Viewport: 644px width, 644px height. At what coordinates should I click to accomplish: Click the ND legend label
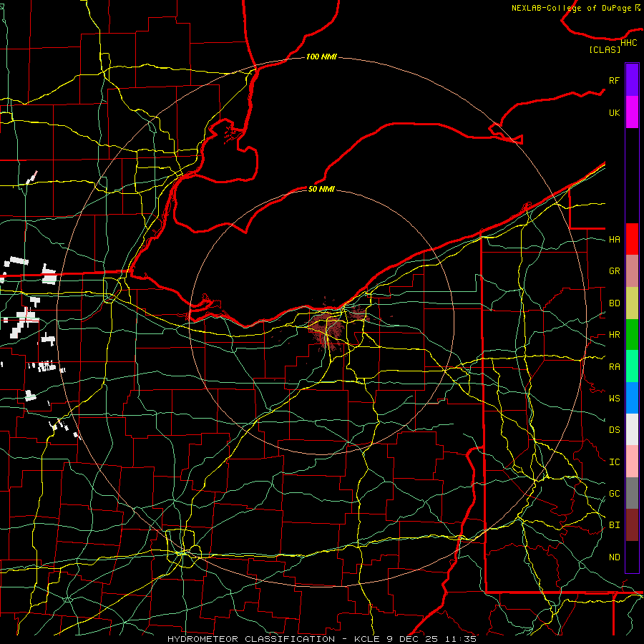click(x=615, y=557)
